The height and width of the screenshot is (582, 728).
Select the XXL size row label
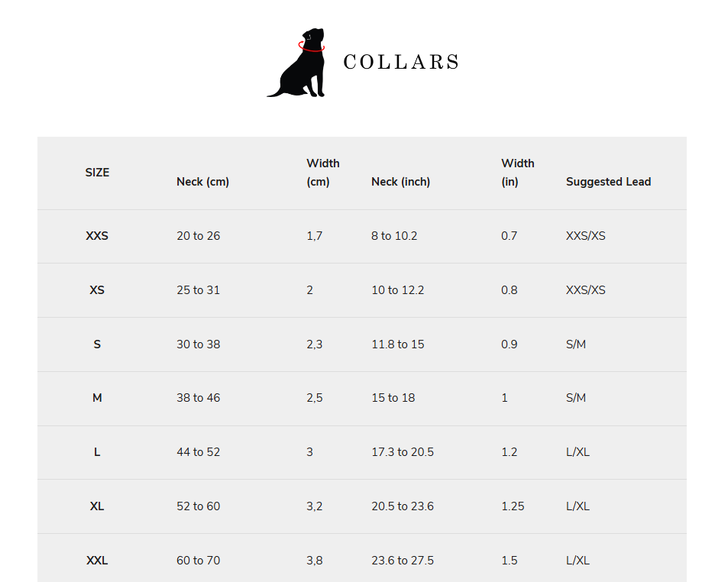point(97,561)
